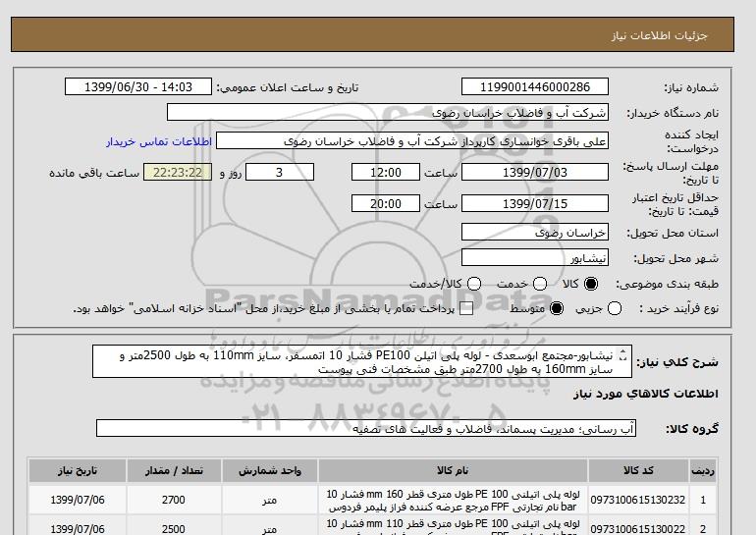Click the واحد شمارش column header
Viewport: 756px width, 535px height.
270,471
